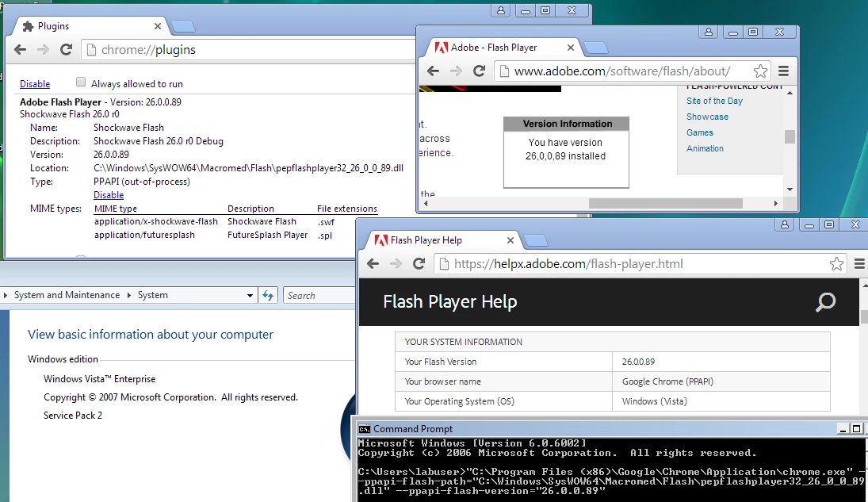The height and width of the screenshot is (502, 868).
Task: Refresh the System control panel window
Action: (268, 295)
